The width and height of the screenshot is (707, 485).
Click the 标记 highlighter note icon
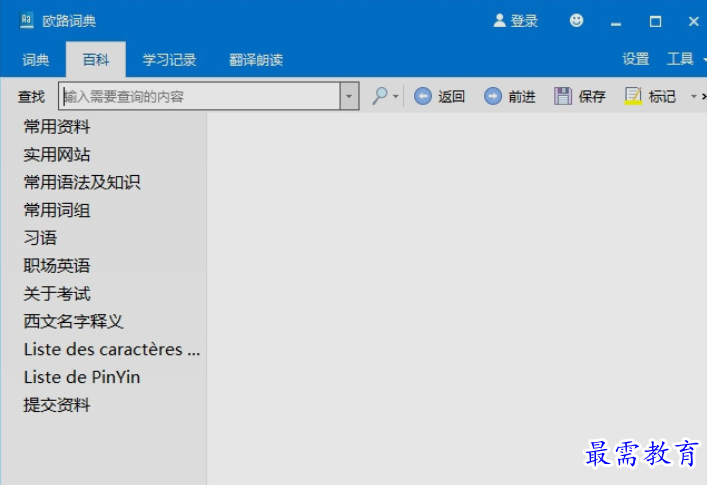pyautogui.click(x=633, y=96)
